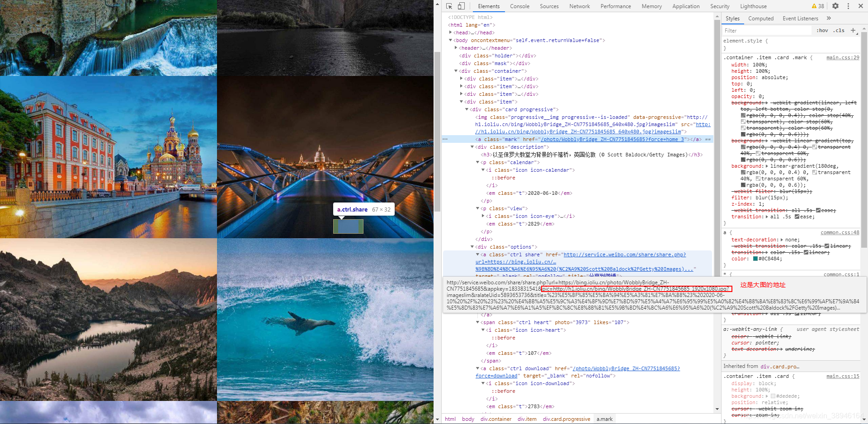
Task: Open the Application tab
Action: pos(686,6)
